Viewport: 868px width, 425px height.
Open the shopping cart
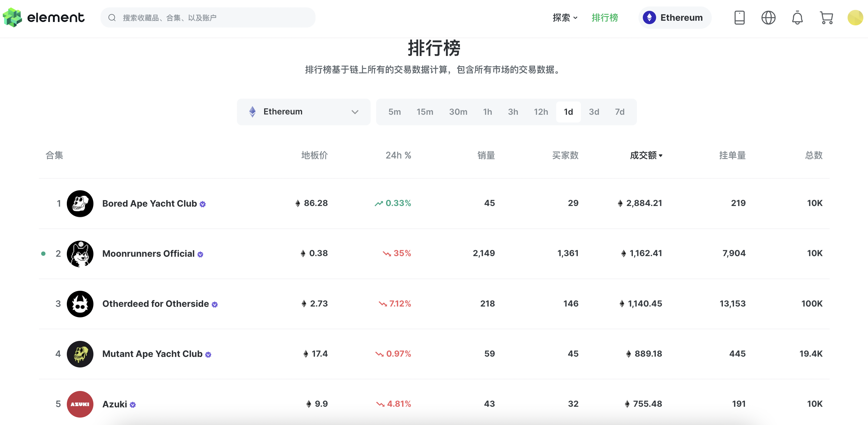[x=826, y=18]
